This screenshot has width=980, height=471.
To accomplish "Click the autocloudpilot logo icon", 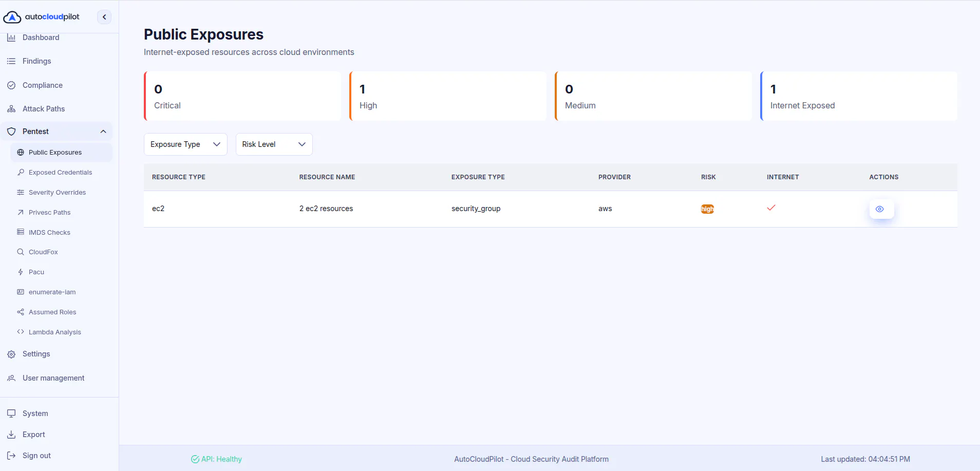I will tap(12, 17).
